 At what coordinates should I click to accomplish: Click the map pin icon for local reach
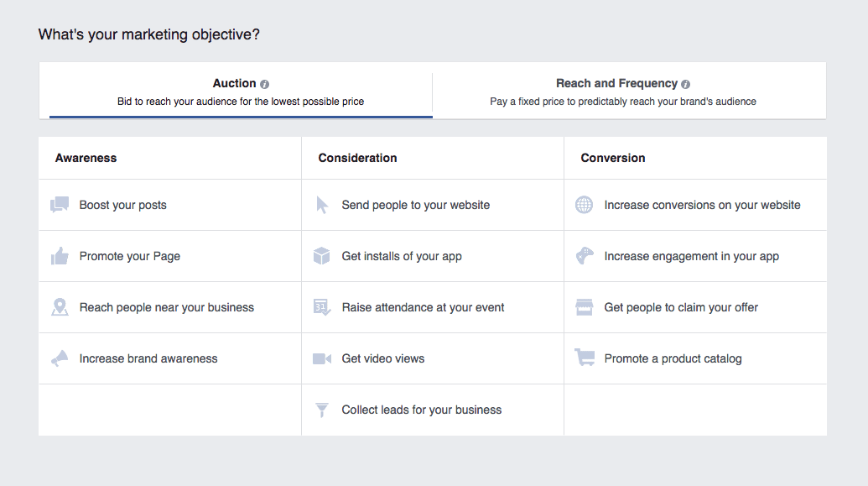coord(60,307)
